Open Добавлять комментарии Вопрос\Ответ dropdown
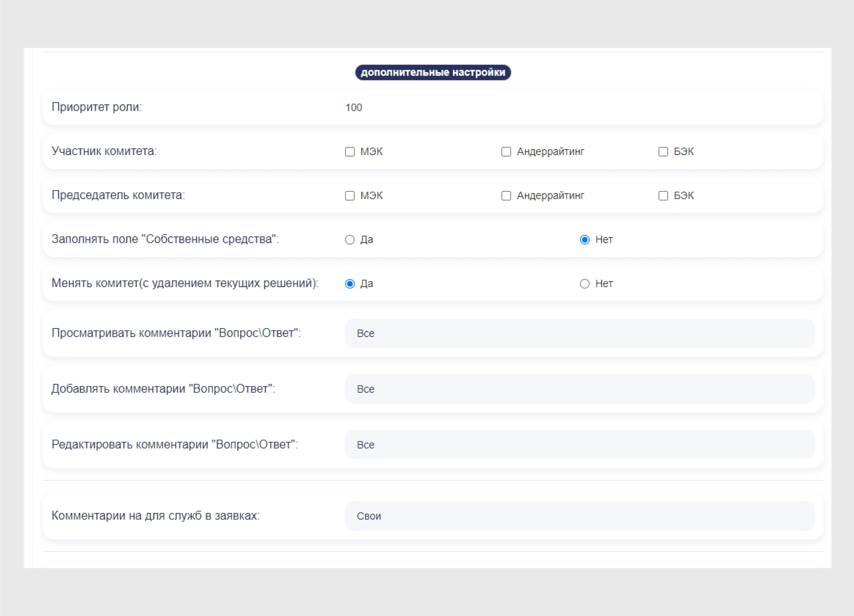This screenshot has width=854, height=616. (580, 389)
